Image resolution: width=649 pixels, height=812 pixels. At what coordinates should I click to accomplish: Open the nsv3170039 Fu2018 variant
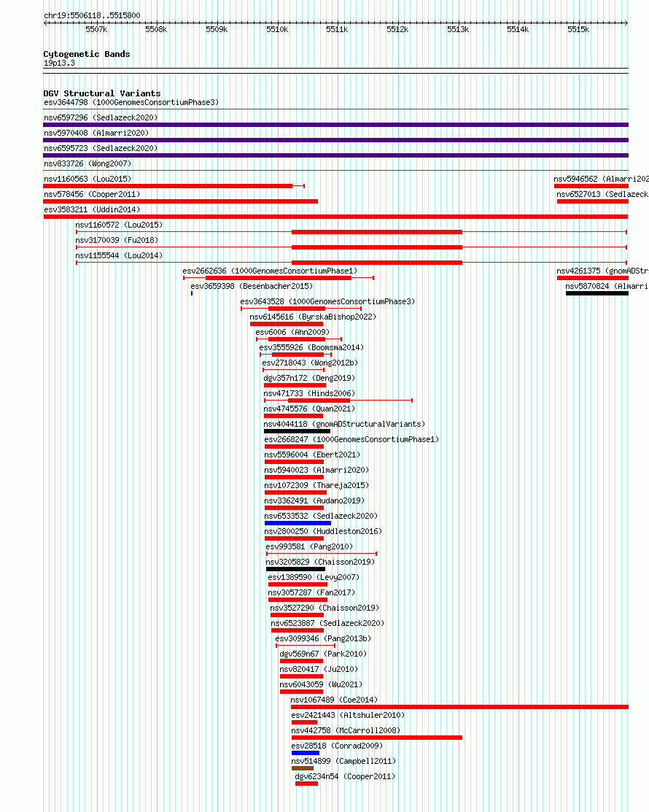[x=117, y=240]
